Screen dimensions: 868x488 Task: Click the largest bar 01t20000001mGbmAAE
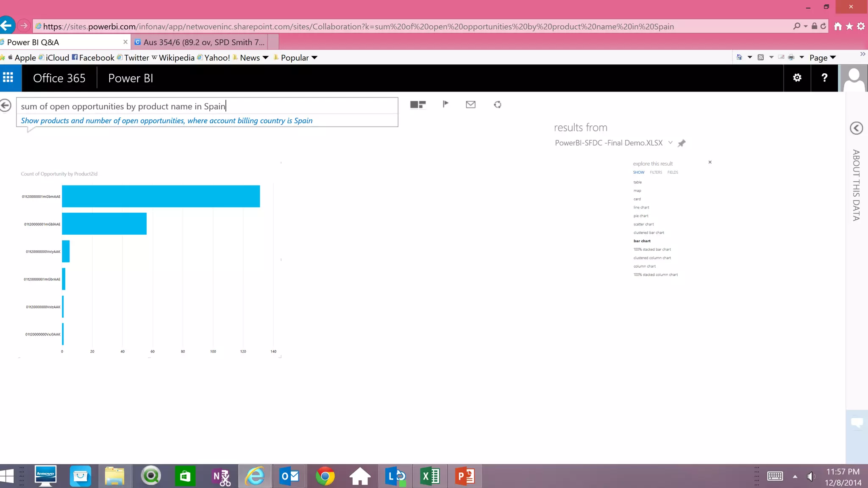pos(161,196)
